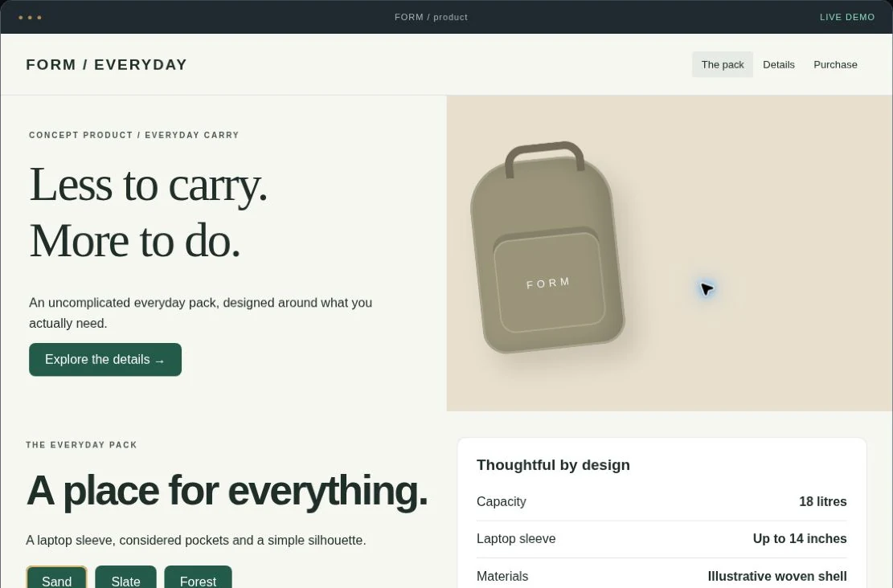Screen dimensions: 893x588
Task: Click the Explore the details button
Action: click(105, 360)
